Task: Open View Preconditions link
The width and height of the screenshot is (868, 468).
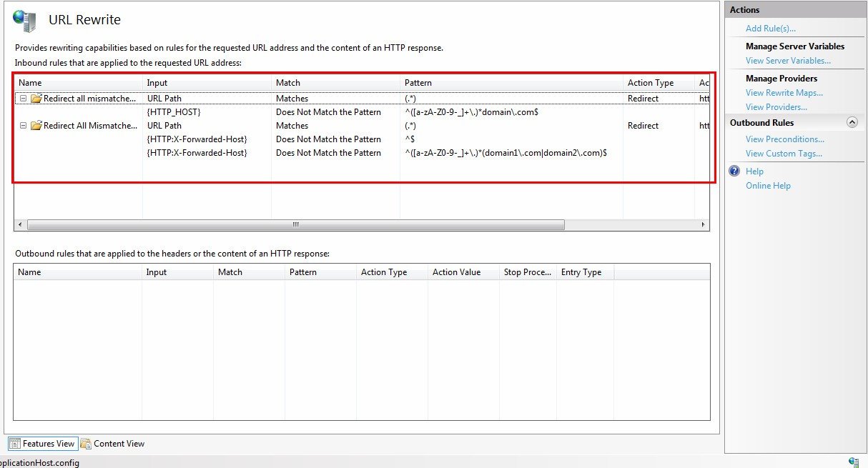Action: click(x=784, y=139)
